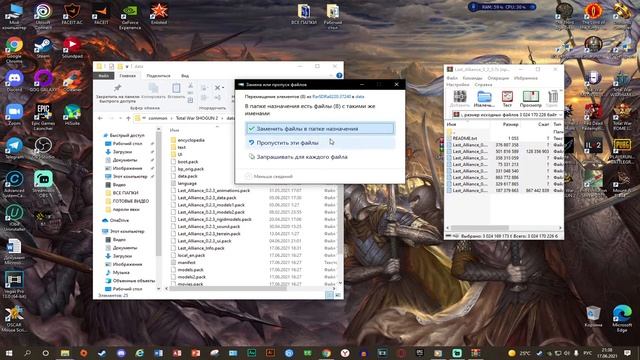This screenshot has width=640, height=360.
Task: Open Google Chrome desktop shortcut
Action: pyautogui.click(x=14, y=49)
